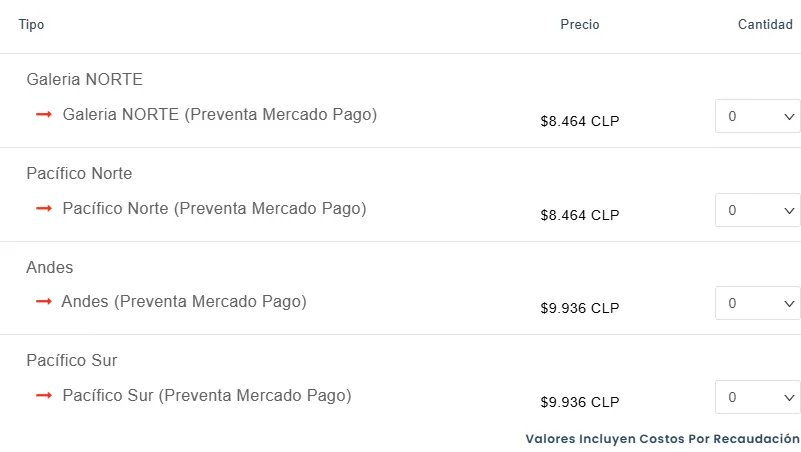Viewport: 801px width, 452px height.
Task: Click the Precio column header
Action: (580, 25)
